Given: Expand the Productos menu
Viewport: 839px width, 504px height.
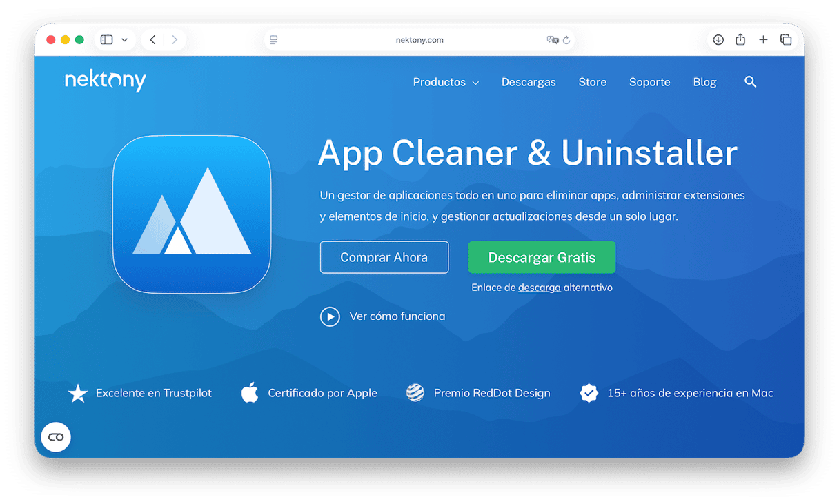Looking at the screenshot, I should tap(446, 82).
